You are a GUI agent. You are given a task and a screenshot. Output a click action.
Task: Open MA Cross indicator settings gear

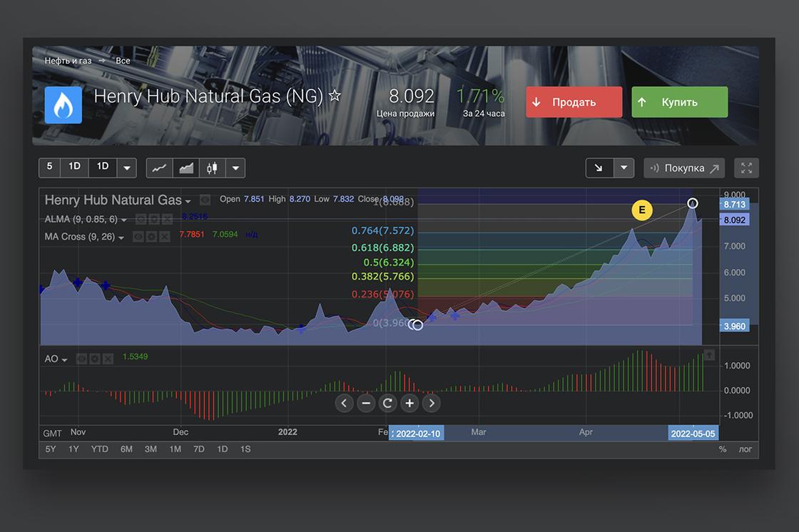(151, 237)
